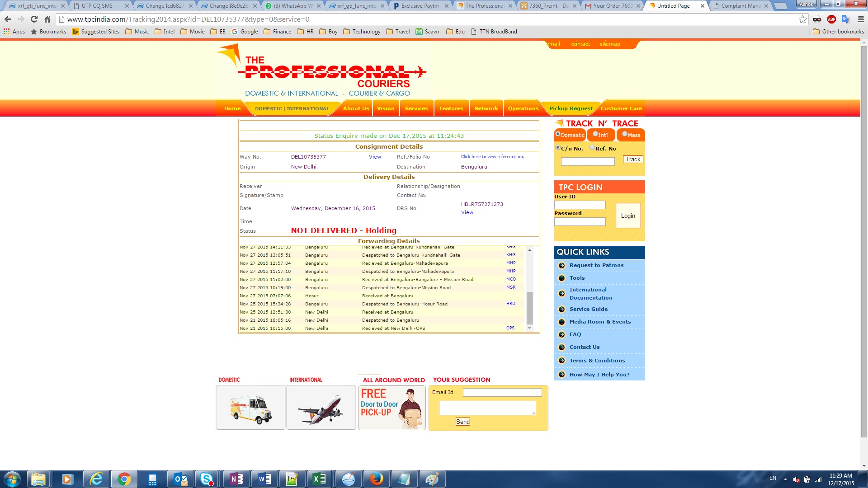Click the Request to Patrons arrow icon
Image resolution: width=868 pixels, height=488 pixels.
561,266
